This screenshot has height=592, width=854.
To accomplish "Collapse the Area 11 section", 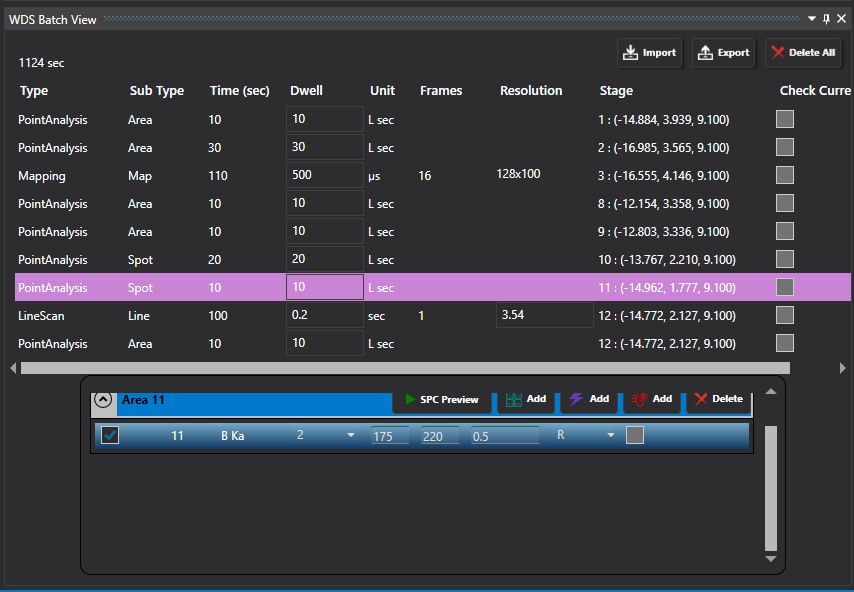I will pos(102,400).
